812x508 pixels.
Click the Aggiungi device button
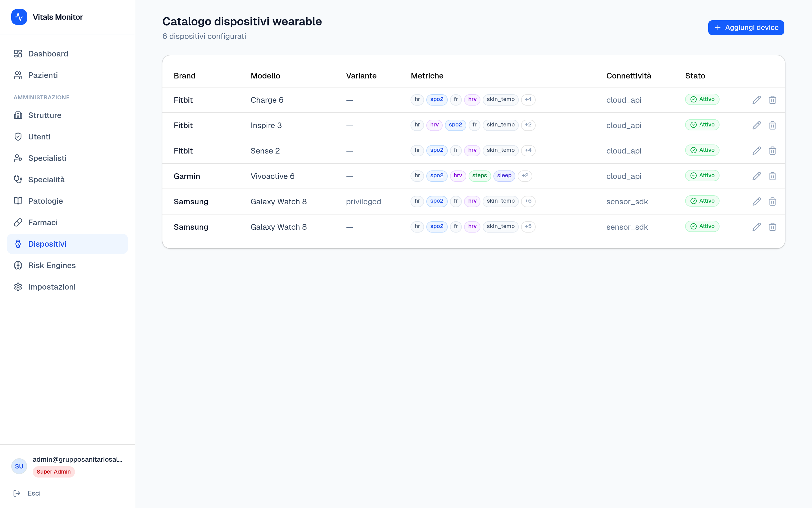click(746, 28)
